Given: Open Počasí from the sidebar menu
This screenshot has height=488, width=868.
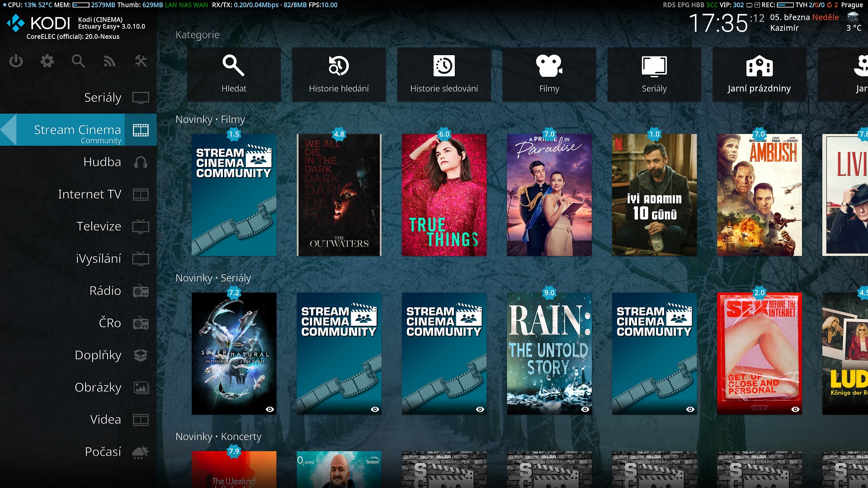Looking at the screenshot, I should point(103,452).
